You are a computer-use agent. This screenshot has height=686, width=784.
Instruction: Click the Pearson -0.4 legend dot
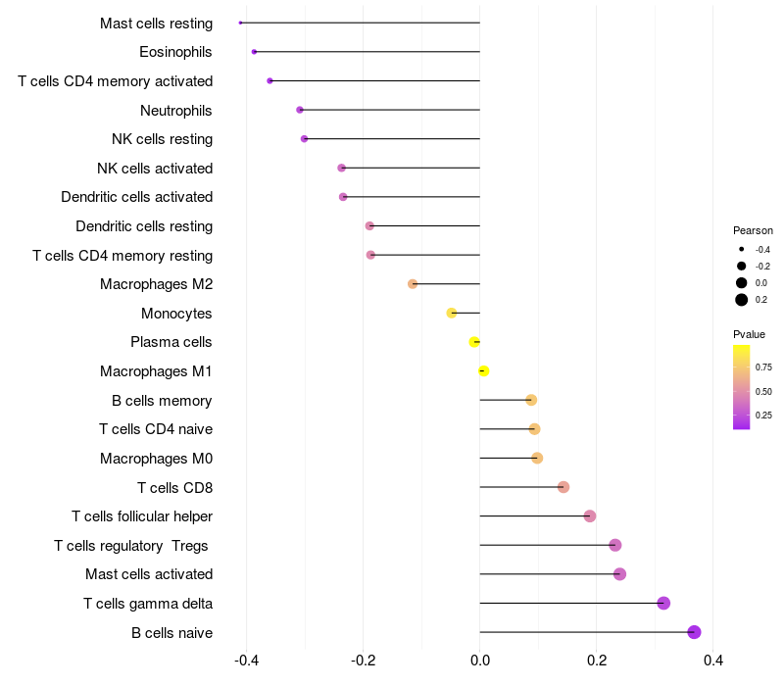click(742, 249)
